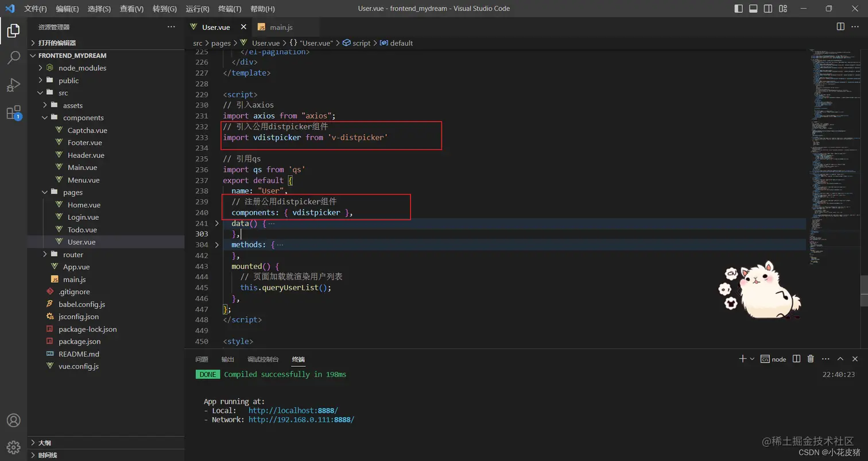Open the http://localhost:8888/ link

(293, 410)
